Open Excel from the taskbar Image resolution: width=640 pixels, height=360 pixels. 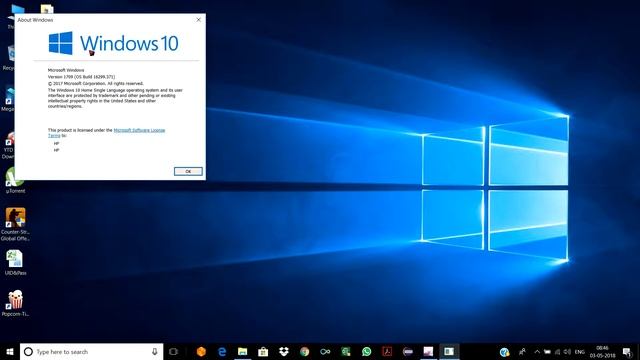346,351
